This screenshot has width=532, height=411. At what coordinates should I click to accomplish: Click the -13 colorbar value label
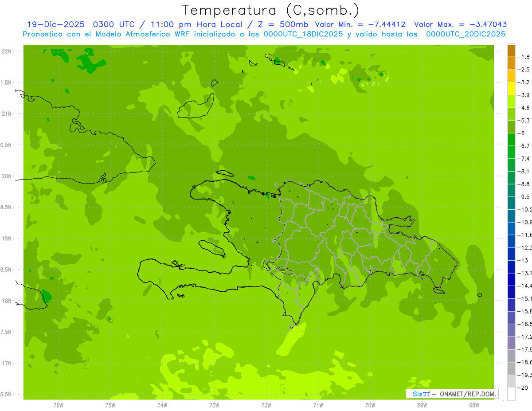pyautogui.click(x=522, y=260)
